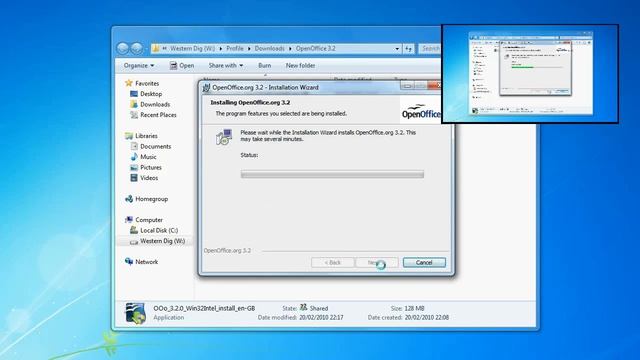Image resolution: width=640 pixels, height=360 pixels.
Task: Click the OOo_3.2.0_Win32Intel_install_en-GB file name
Action: click(x=204, y=308)
